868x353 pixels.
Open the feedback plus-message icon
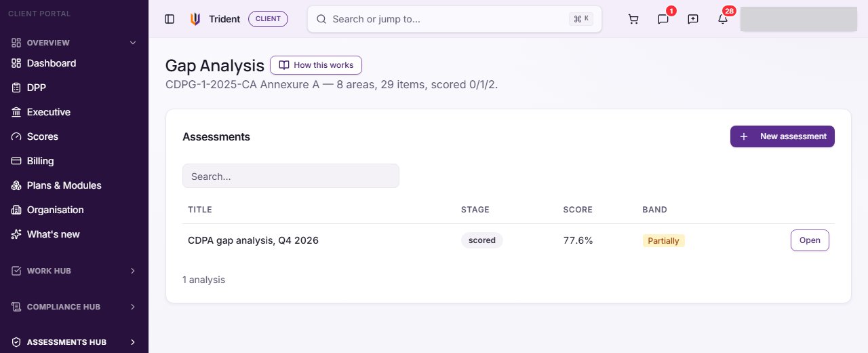tap(693, 19)
